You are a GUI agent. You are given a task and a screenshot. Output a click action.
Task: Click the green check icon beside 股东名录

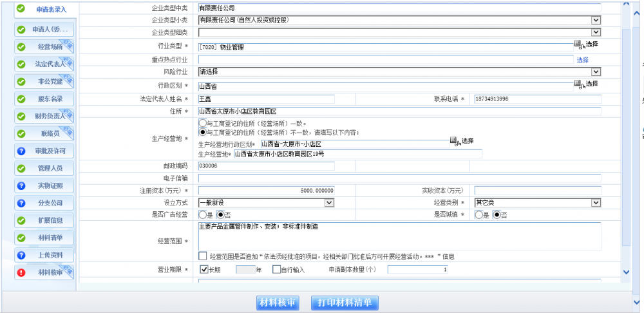21,99
